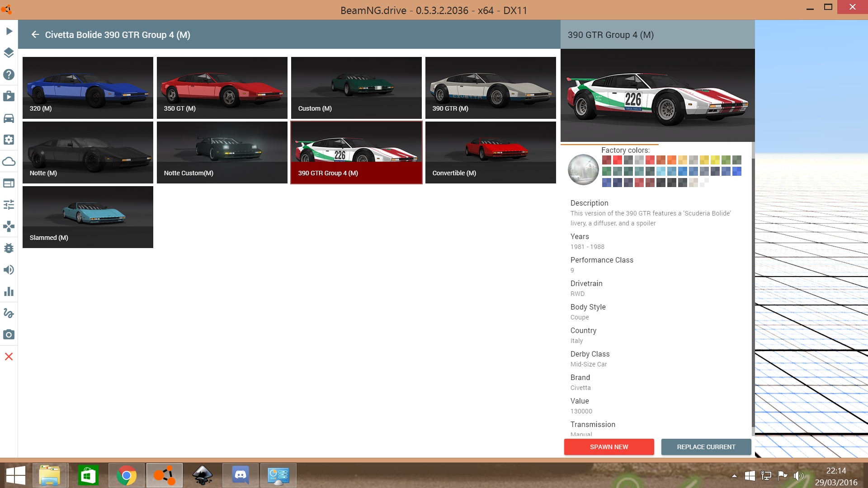Open the UI apps layout icon

(9, 183)
